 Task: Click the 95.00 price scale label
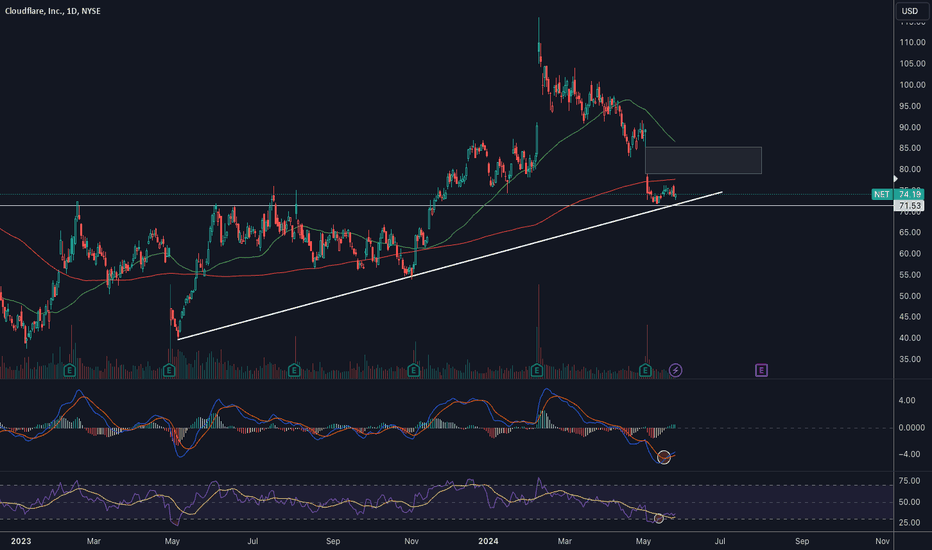[x=912, y=106]
